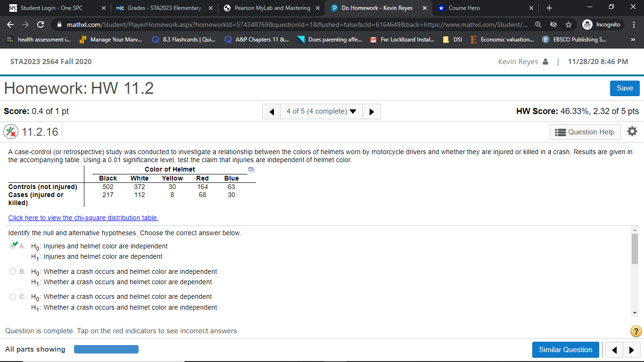The width and height of the screenshot is (644, 362).
Task: Open the Question Help panel
Action: click(x=585, y=132)
